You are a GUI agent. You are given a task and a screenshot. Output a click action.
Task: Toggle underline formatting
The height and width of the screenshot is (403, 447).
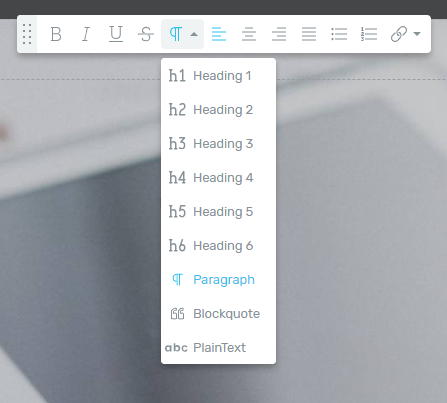point(116,34)
